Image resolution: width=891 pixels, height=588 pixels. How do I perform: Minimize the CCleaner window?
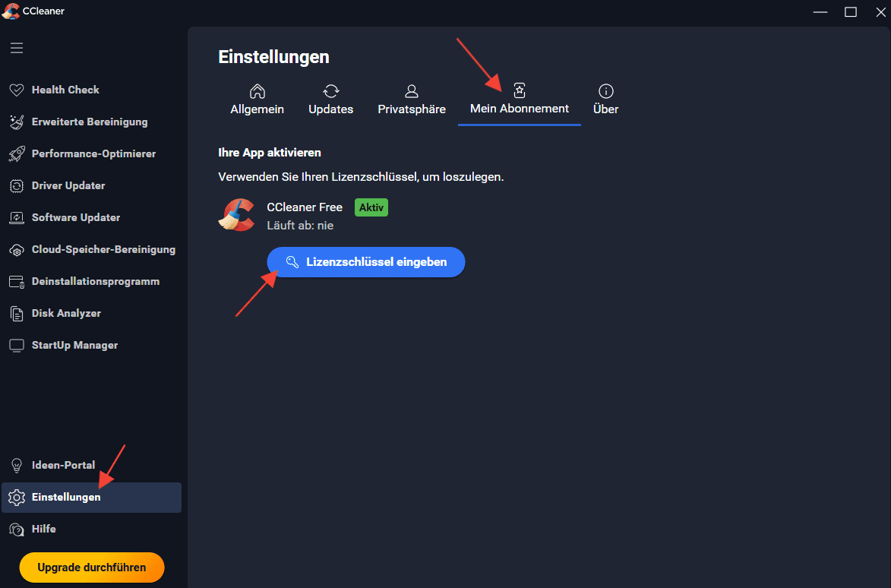820,12
